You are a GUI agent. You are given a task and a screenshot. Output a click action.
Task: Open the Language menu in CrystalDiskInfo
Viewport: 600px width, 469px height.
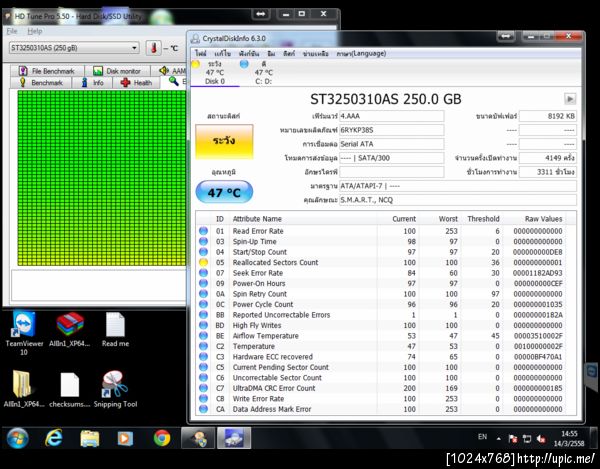pyautogui.click(x=361, y=54)
